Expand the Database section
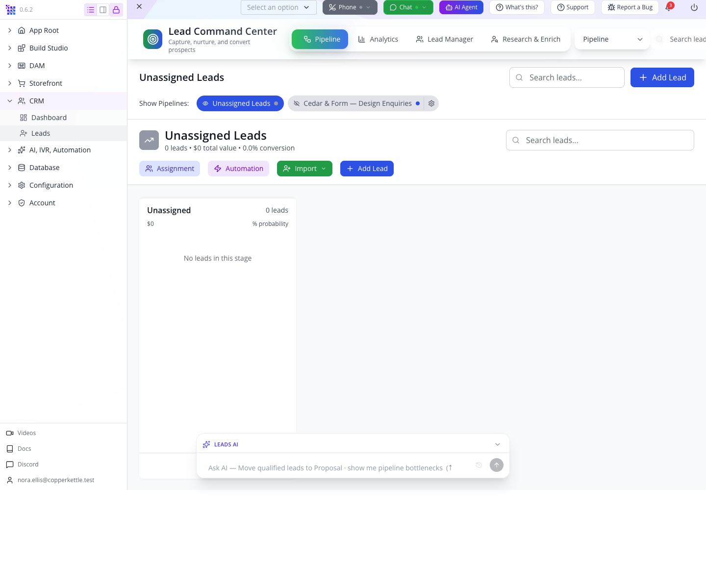This screenshot has width=706, height=588. point(10,168)
